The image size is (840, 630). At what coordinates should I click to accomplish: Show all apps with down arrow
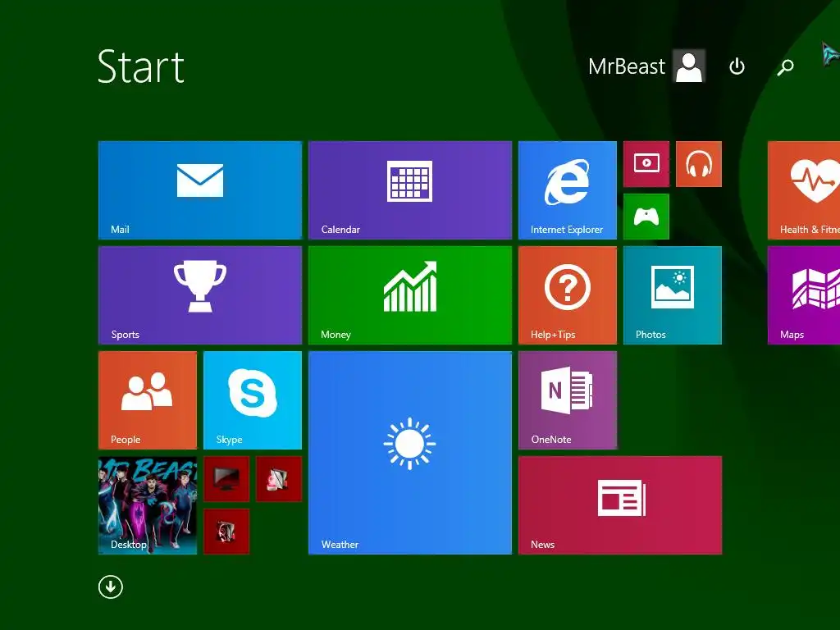coord(111,587)
